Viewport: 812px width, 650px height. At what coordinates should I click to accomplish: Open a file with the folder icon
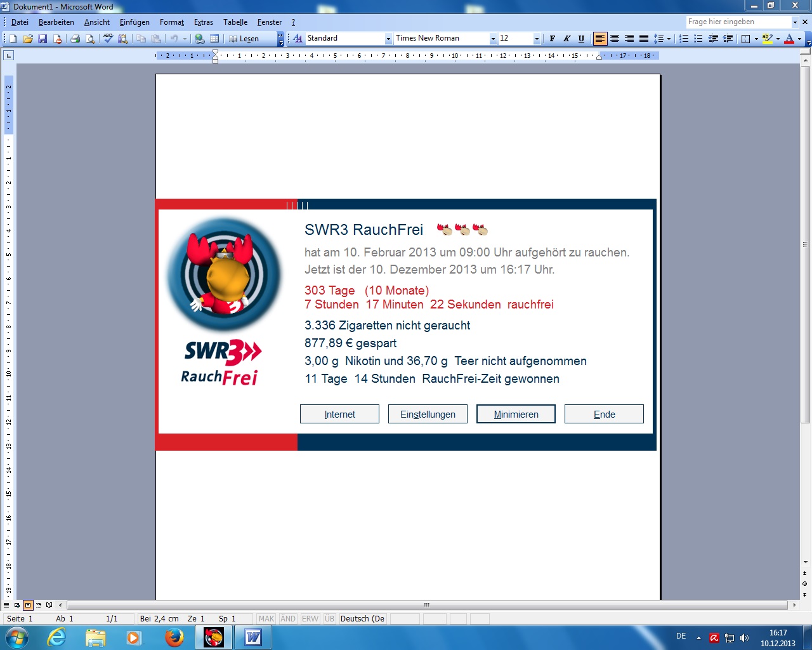[28, 39]
